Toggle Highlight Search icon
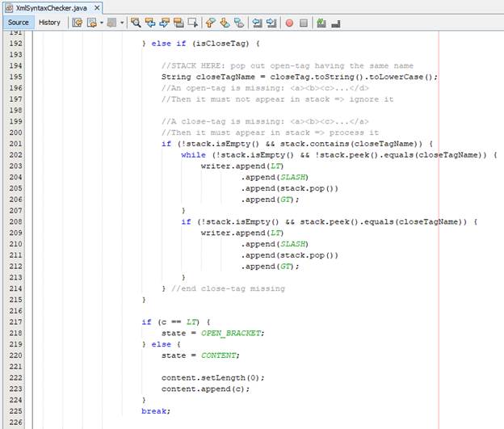This screenshot has height=429, width=504. pyautogui.click(x=178, y=23)
